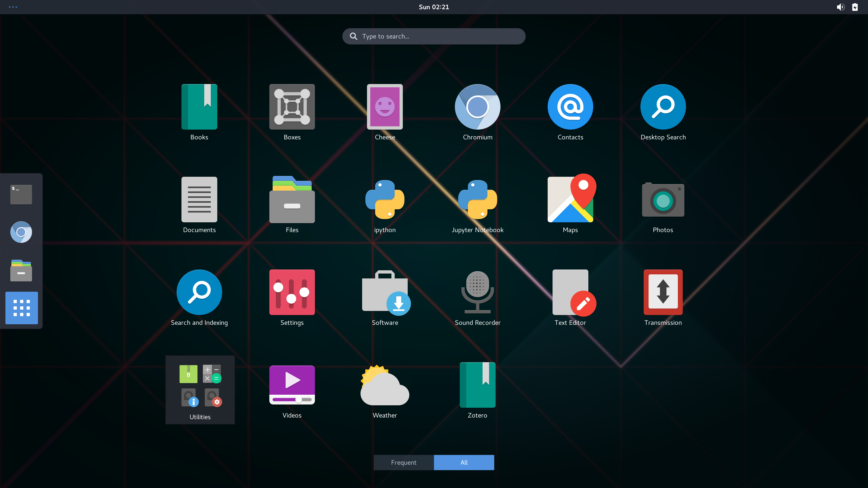Launch the Transmission torrent client
Image resolution: width=868 pixels, height=488 pixels.
pos(663,292)
